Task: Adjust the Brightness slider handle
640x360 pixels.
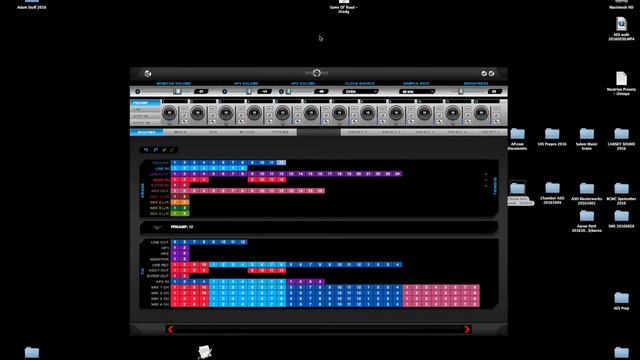Action: click(x=460, y=91)
